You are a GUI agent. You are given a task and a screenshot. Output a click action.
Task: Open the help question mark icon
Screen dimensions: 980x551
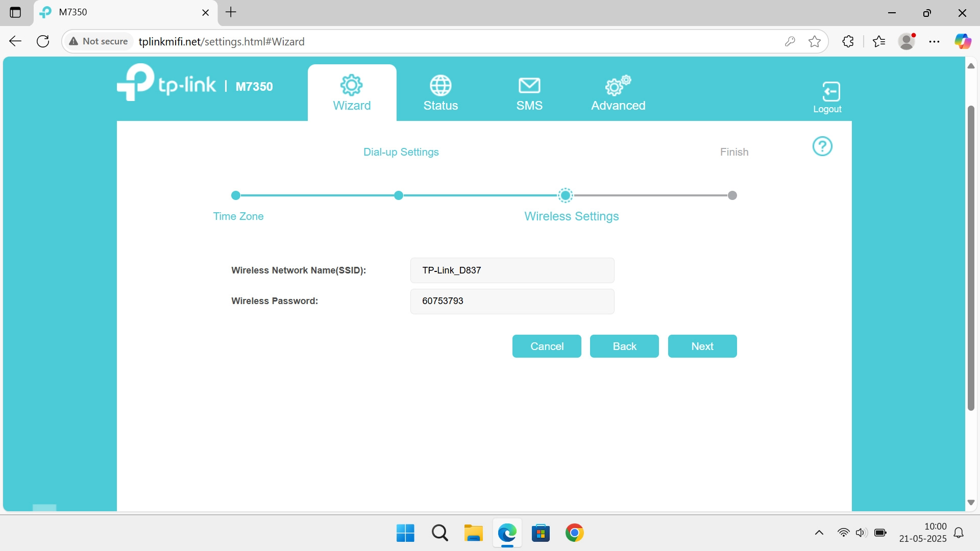click(x=822, y=146)
